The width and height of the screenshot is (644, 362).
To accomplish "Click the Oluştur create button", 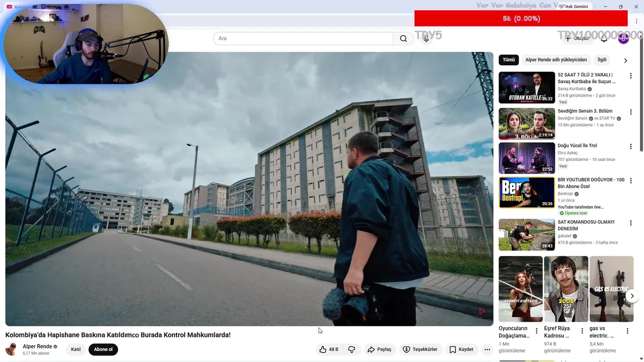I will (x=577, y=39).
